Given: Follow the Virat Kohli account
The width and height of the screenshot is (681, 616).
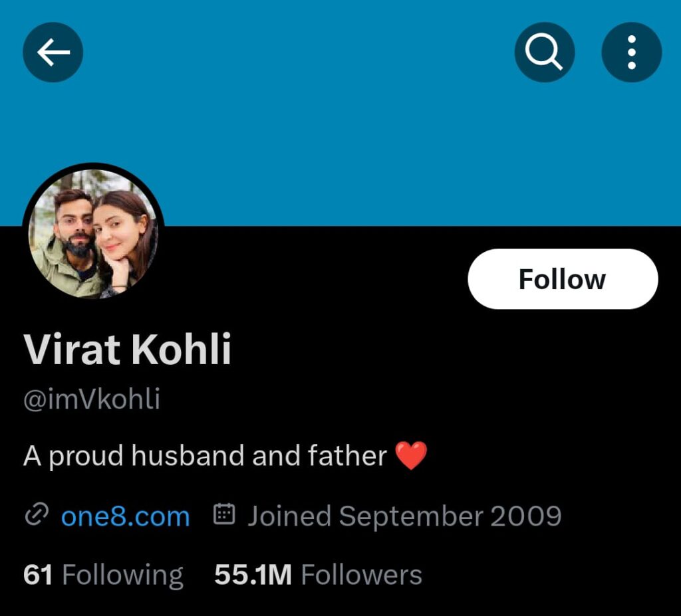Looking at the screenshot, I should click(x=563, y=279).
